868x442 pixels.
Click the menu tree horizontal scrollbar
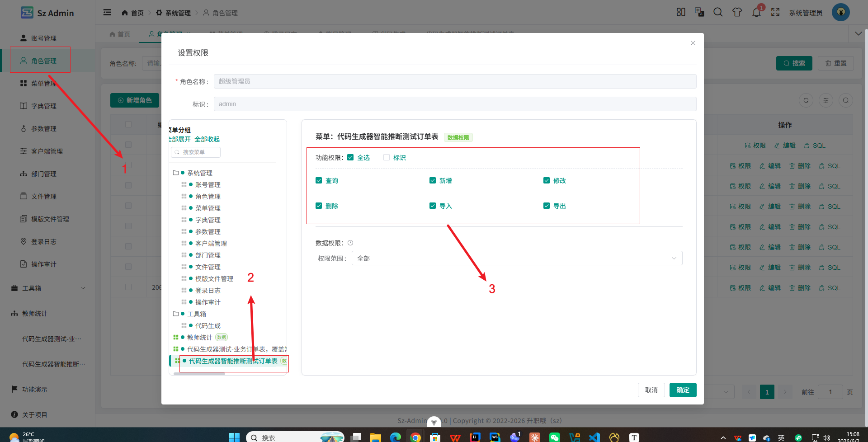199,374
